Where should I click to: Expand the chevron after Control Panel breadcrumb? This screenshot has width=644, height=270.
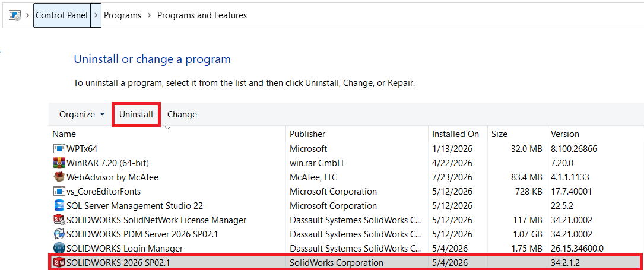(x=96, y=15)
